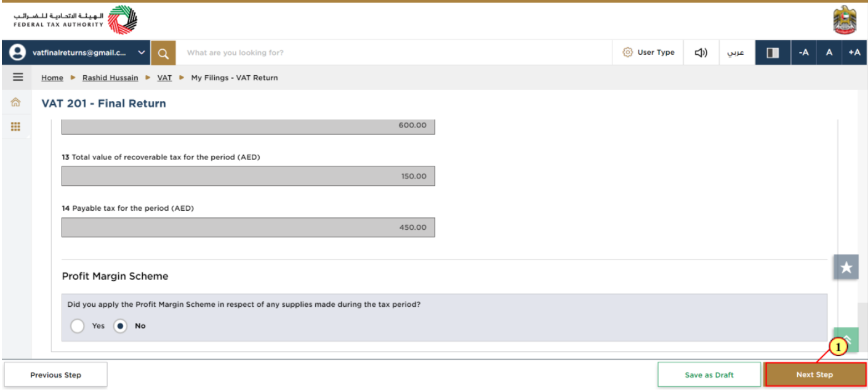
Task: Click the star favorites icon
Action: [x=846, y=267]
